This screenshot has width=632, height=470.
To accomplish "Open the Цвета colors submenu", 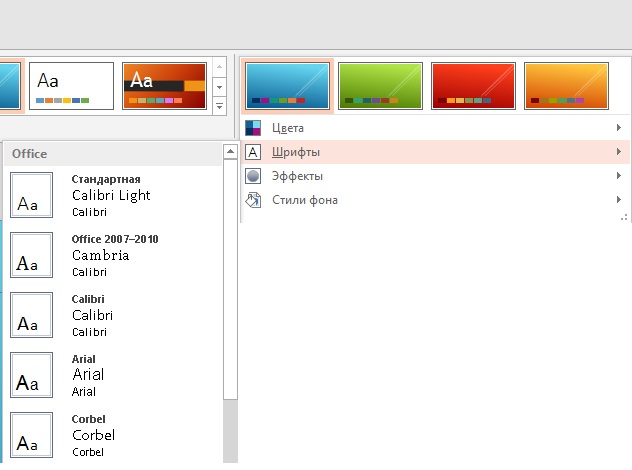I will (434, 128).
